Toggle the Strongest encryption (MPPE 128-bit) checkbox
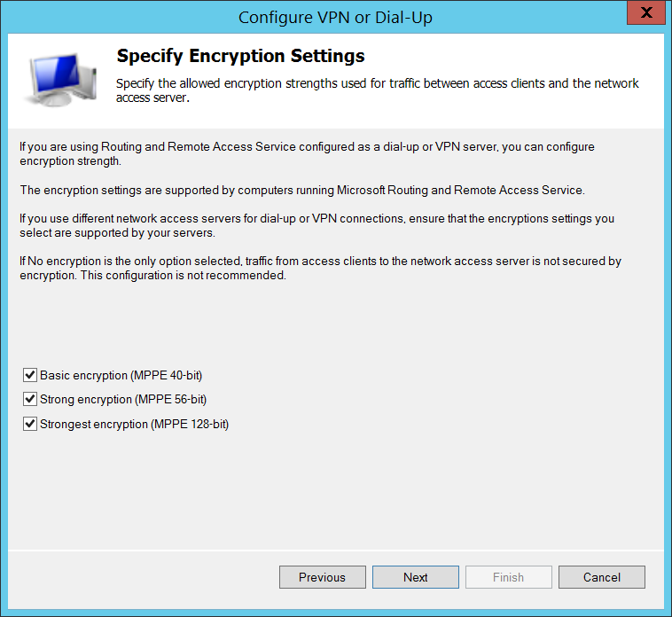 (30, 424)
